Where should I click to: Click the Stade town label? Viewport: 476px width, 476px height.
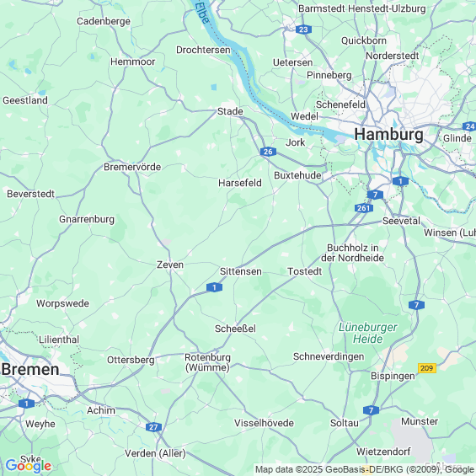pos(230,111)
